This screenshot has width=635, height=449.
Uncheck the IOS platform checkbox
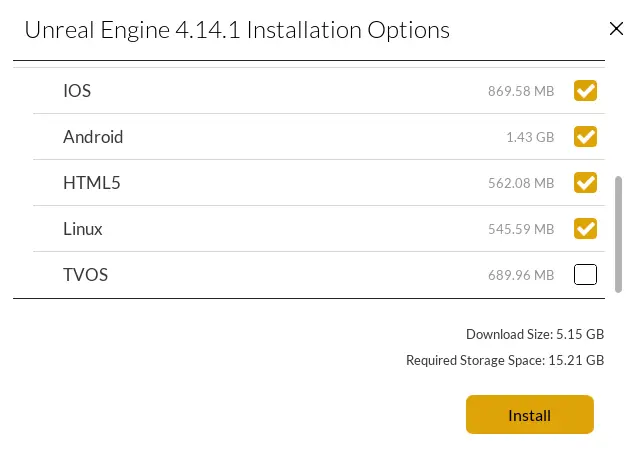coord(585,91)
